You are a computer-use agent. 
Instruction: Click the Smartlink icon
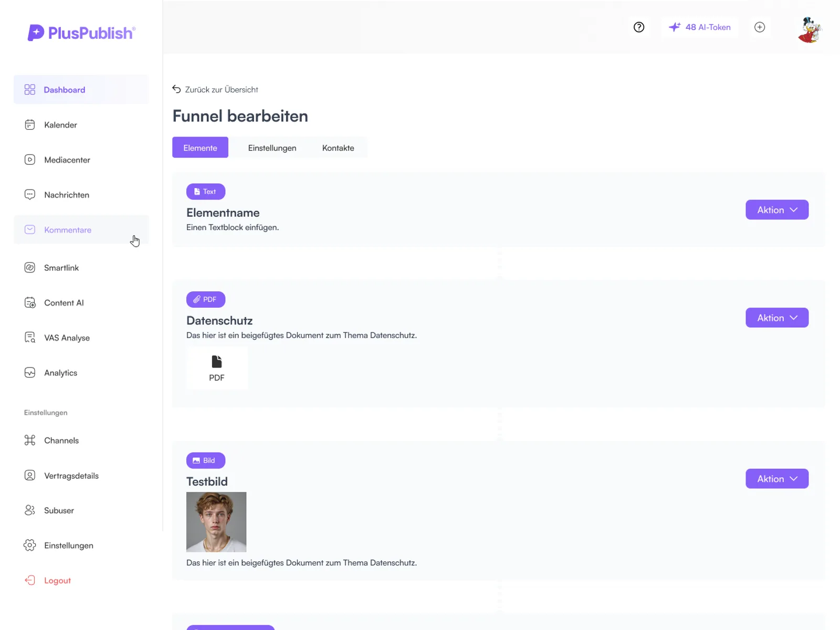point(30,268)
